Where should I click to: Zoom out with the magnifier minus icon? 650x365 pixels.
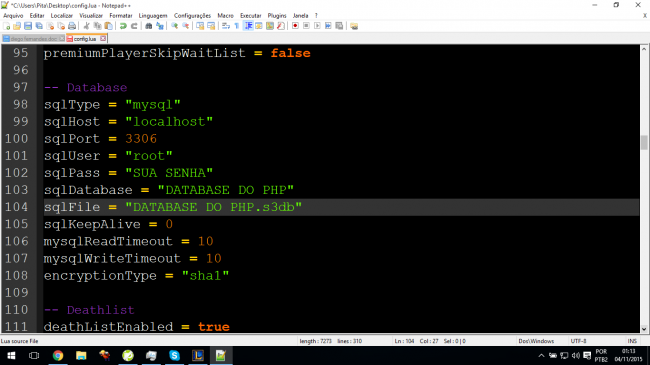click(185, 26)
